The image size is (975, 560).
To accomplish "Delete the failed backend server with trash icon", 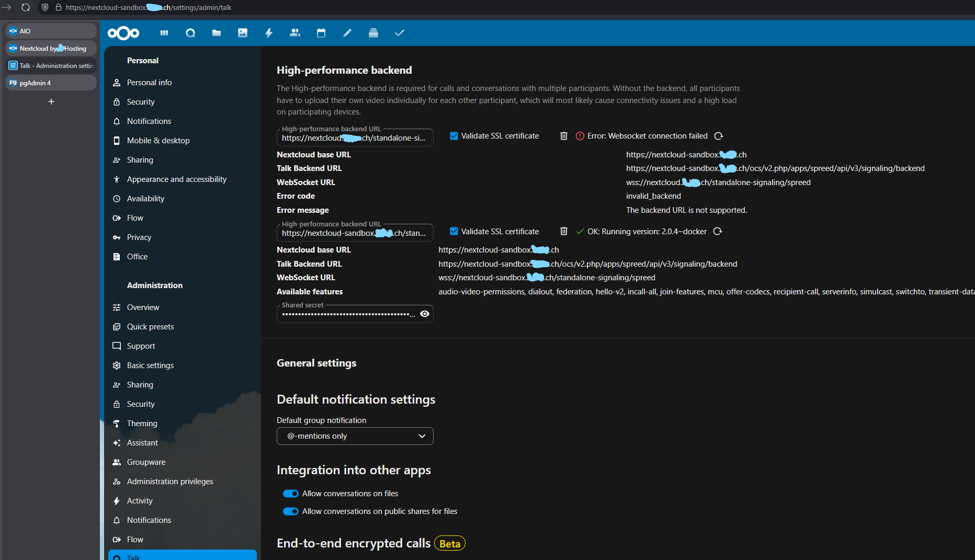I will coord(564,136).
